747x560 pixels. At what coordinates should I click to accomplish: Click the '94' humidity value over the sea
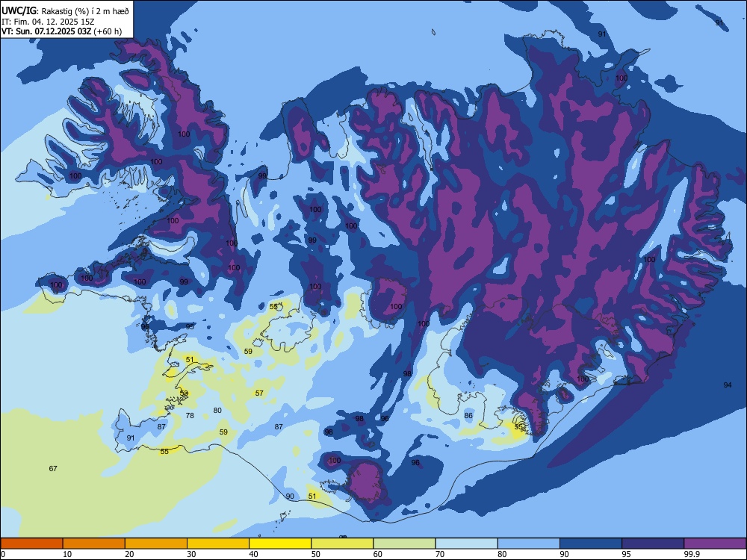[728, 385]
